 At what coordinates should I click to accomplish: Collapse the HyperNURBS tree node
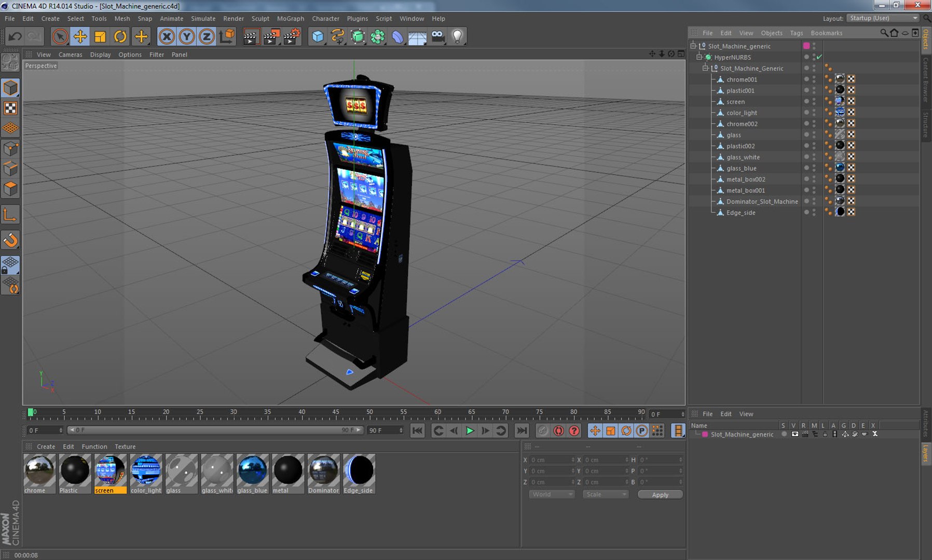700,57
